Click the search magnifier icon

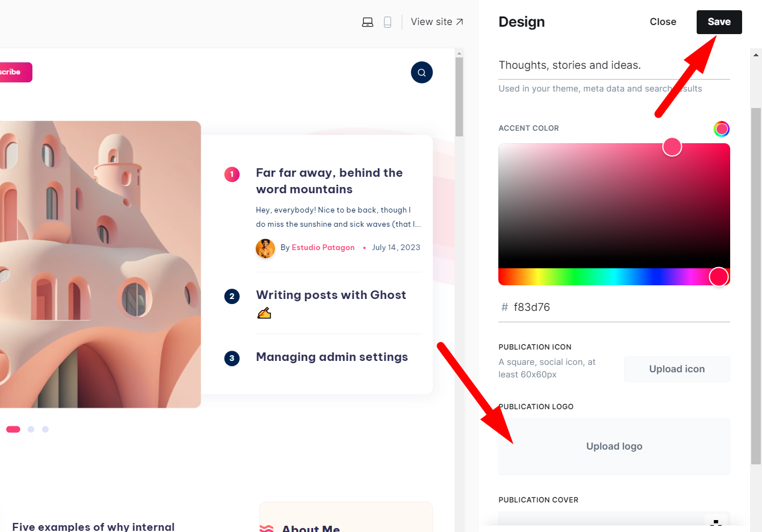coord(422,72)
